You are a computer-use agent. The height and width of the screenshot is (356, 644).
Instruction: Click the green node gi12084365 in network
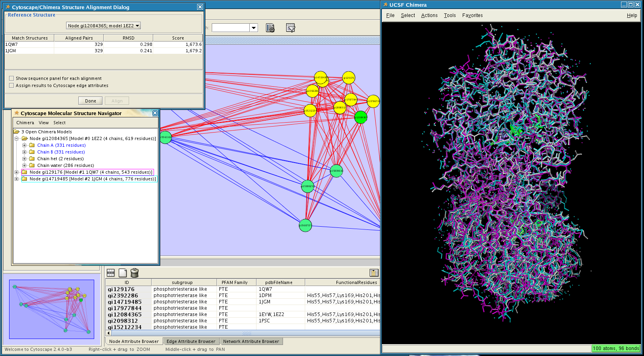pyautogui.click(x=361, y=117)
